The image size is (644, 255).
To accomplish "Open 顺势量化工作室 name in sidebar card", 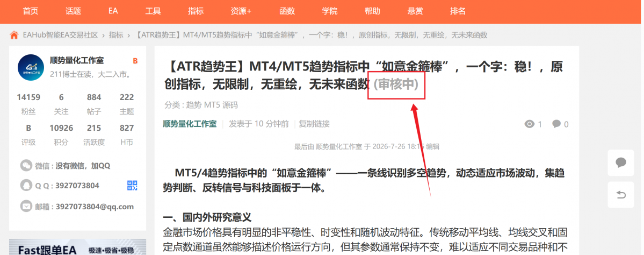I will (x=77, y=61).
